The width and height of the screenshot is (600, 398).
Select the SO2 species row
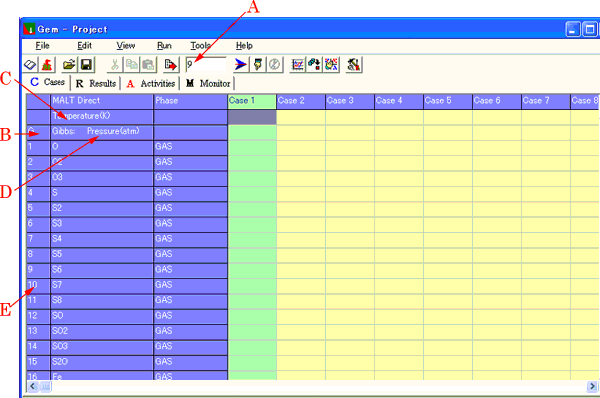127,331
